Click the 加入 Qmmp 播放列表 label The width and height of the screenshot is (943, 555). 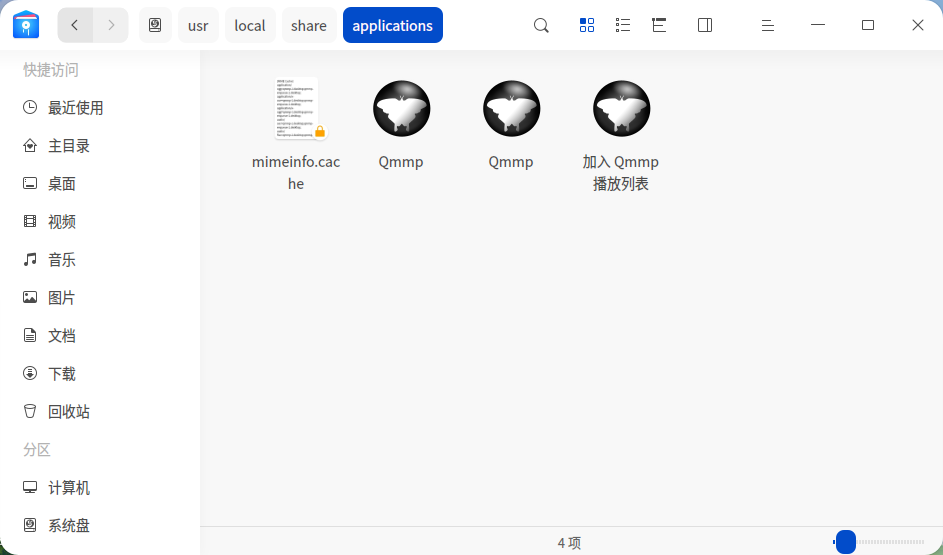point(621,173)
